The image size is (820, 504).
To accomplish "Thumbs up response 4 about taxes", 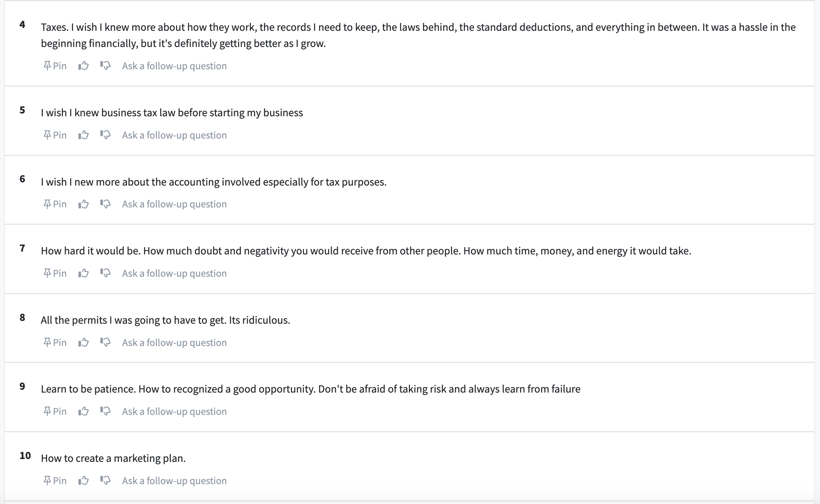I will click(x=84, y=66).
